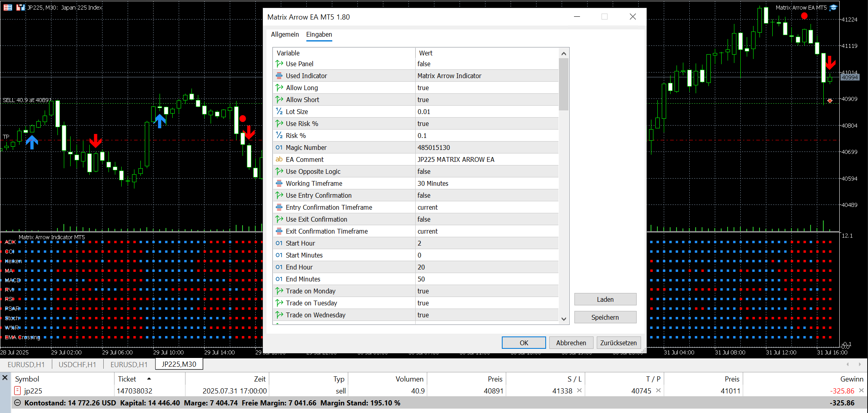Edit the Lot Size value 0.01
868x413 pixels.
487,112
